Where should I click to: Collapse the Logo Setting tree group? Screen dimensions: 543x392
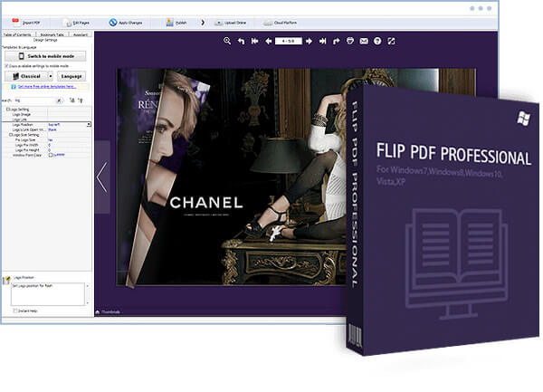(8, 110)
